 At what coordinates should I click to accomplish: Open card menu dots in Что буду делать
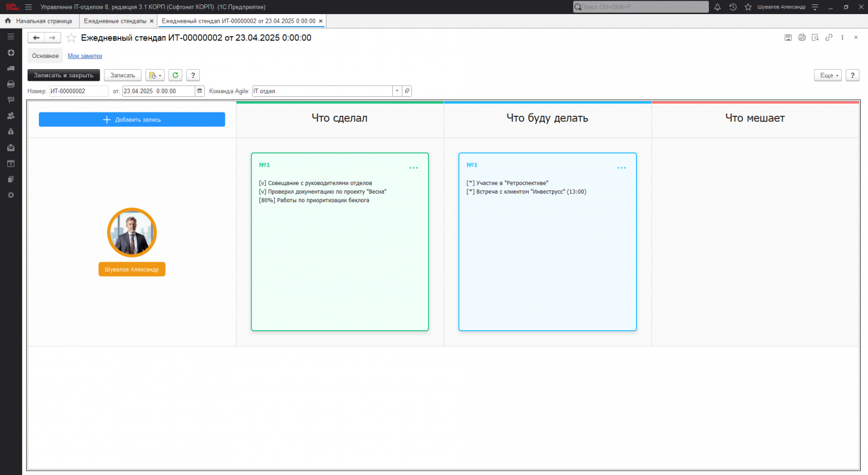point(622,168)
